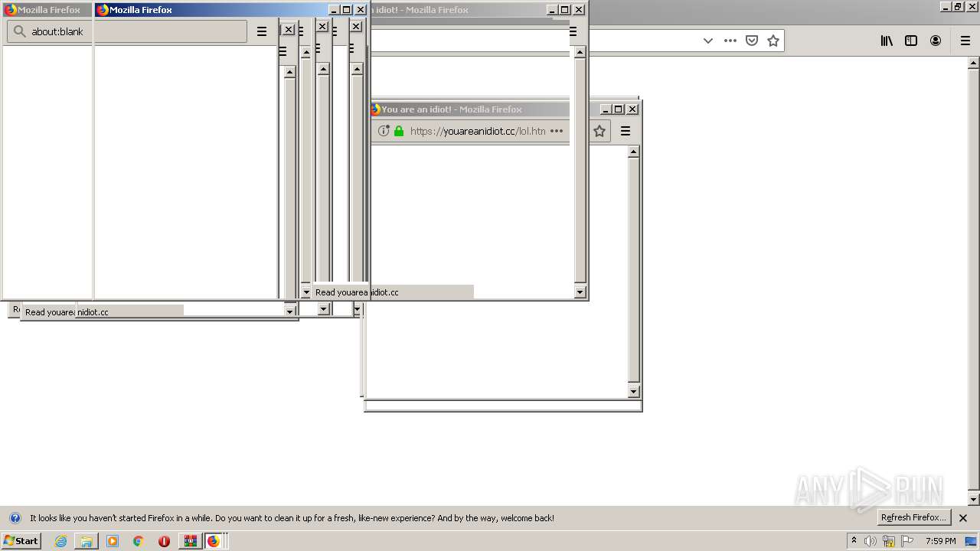Click Refresh Firefox button
Image resolution: width=980 pixels, height=551 pixels.
pos(914,517)
